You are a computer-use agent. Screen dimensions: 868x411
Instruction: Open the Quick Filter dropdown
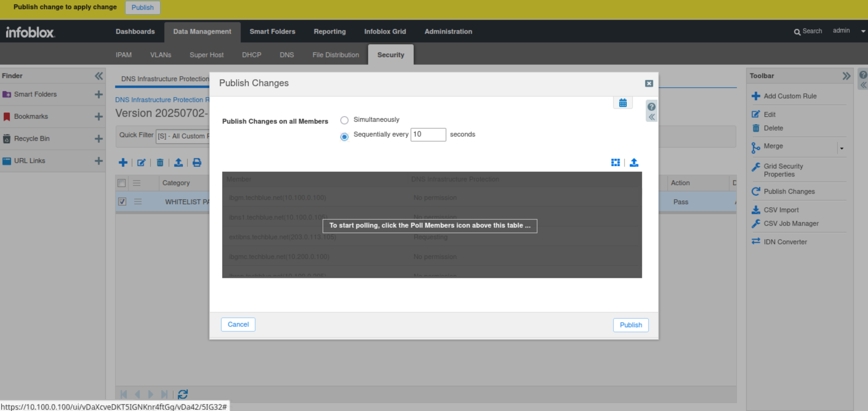183,136
